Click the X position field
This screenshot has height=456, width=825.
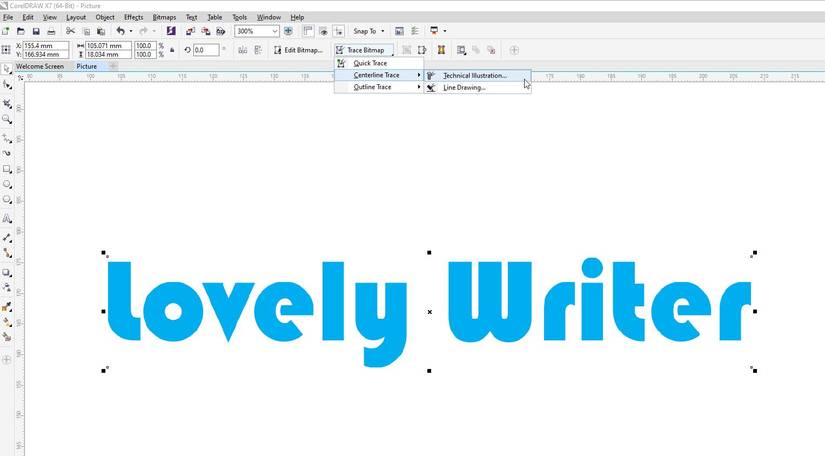(46, 46)
